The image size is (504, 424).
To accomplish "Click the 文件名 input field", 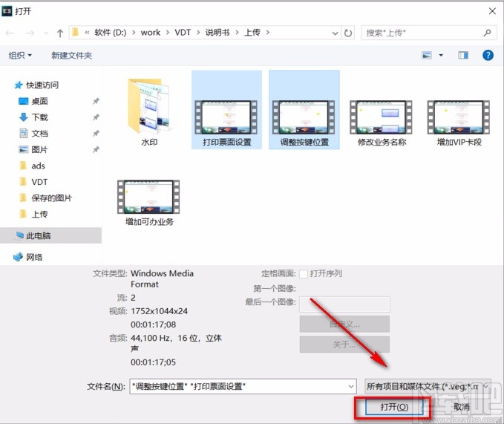I will [x=243, y=386].
